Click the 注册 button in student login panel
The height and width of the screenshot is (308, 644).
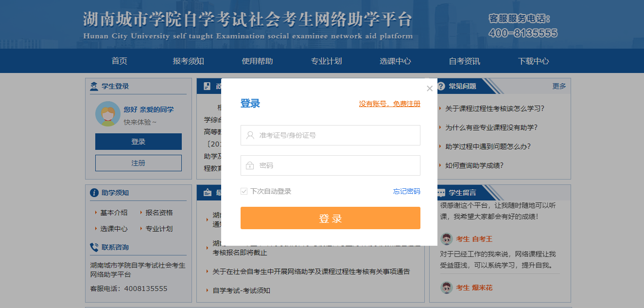pyautogui.click(x=139, y=163)
